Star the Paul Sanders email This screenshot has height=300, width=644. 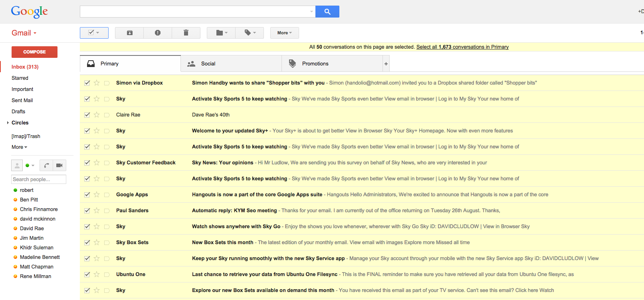pos(97,211)
